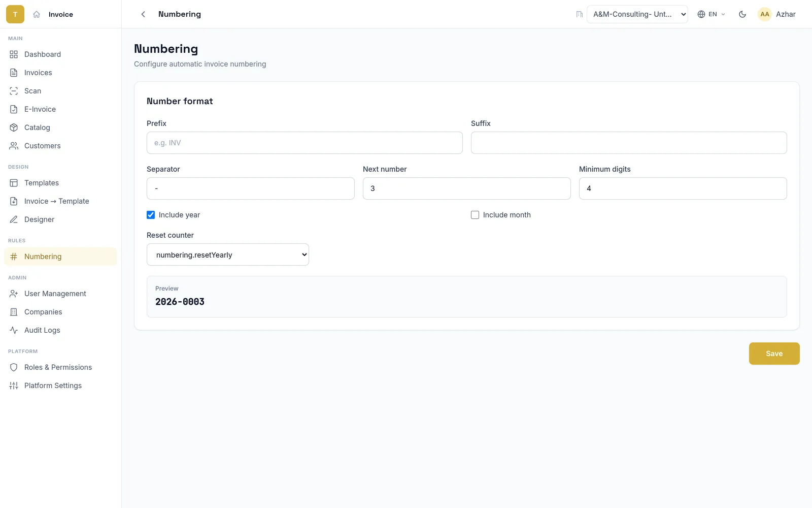Viewport: 812px width, 508px height.
Task: Open the Azhar user profile
Action: 776,14
